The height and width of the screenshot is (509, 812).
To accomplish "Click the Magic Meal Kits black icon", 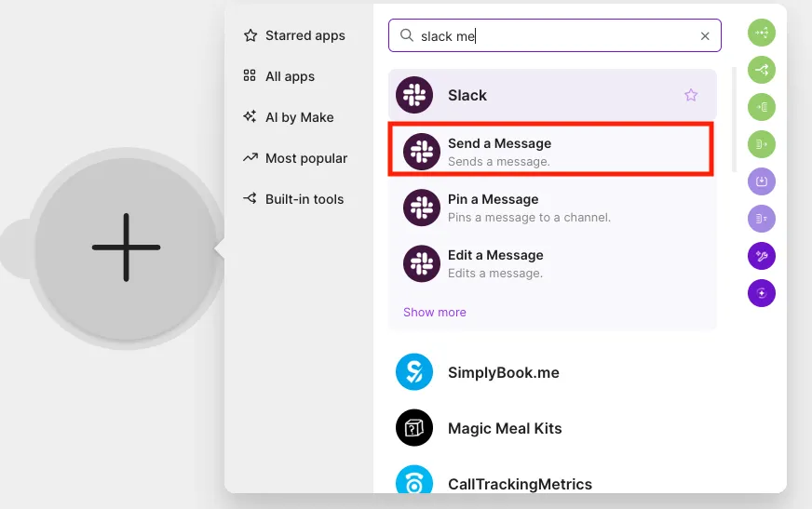I will pos(414,428).
